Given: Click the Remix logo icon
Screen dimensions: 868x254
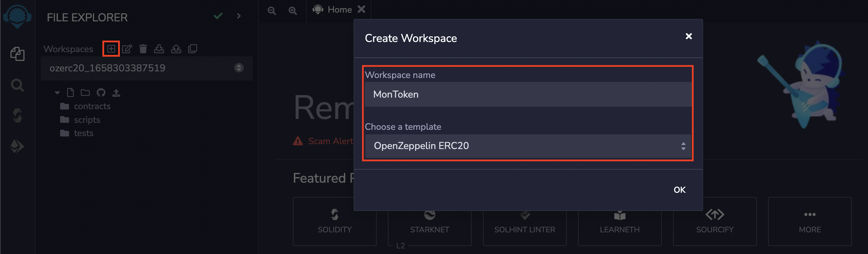Looking at the screenshot, I should (x=17, y=16).
